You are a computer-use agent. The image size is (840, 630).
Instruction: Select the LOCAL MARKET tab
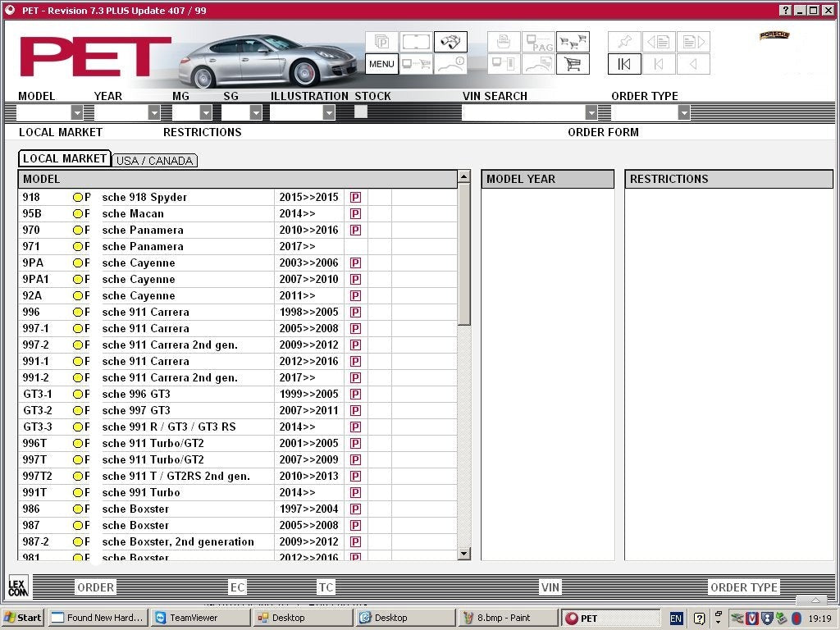click(x=65, y=158)
